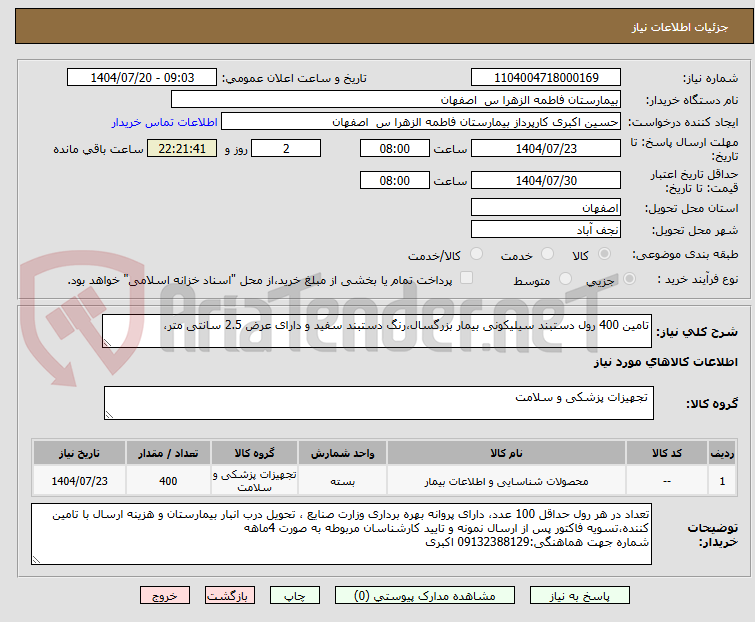This screenshot has width=755, height=622.
Task: Click the deadline hour field 08:00 beside 1404/07/23
Action: (395, 148)
